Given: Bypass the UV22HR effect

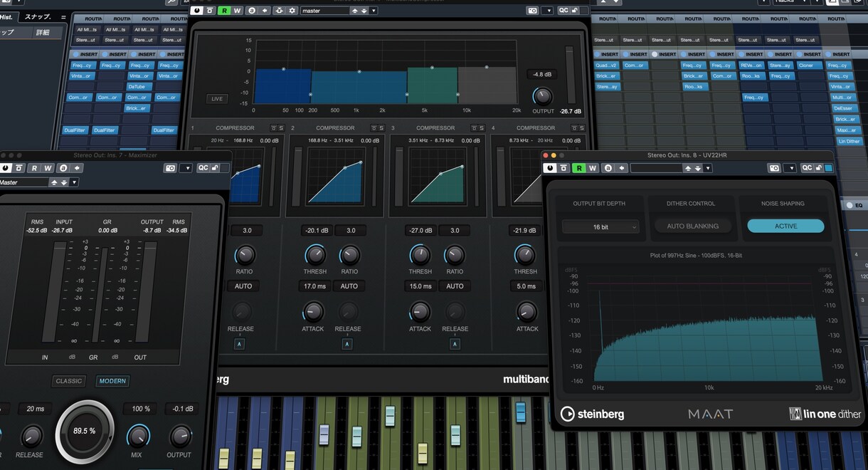Looking at the screenshot, I should pos(564,168).
